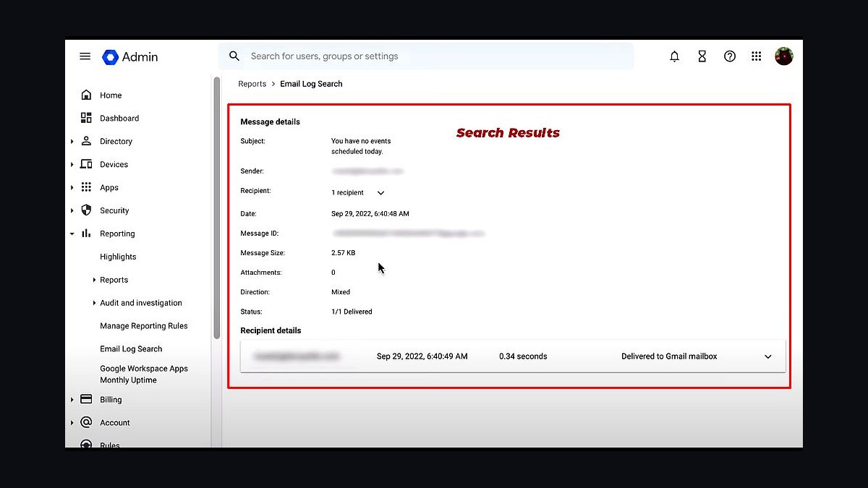This screenshot has height=488, width=868.
Task: Click the Admin title text
Action: 140,57
